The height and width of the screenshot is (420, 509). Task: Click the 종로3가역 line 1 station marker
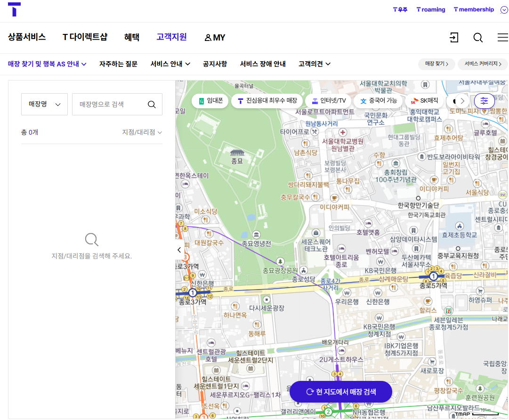(x=193, y=293)
